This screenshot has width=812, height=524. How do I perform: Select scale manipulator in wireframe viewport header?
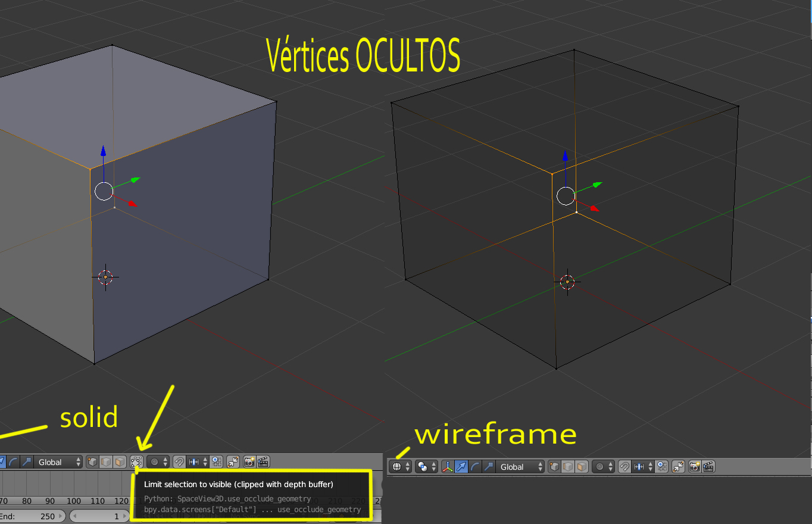click(489, 467)
